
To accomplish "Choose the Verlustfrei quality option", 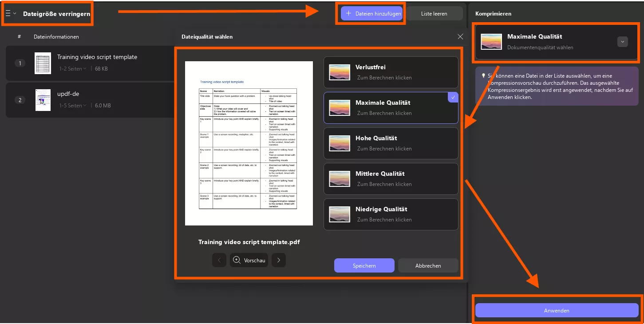I will click(x=391, y=72).
